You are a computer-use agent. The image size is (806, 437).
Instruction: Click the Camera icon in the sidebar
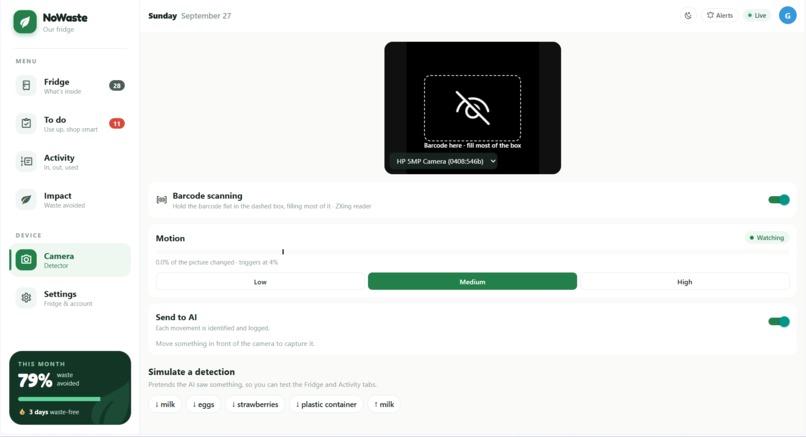(26, 260)
